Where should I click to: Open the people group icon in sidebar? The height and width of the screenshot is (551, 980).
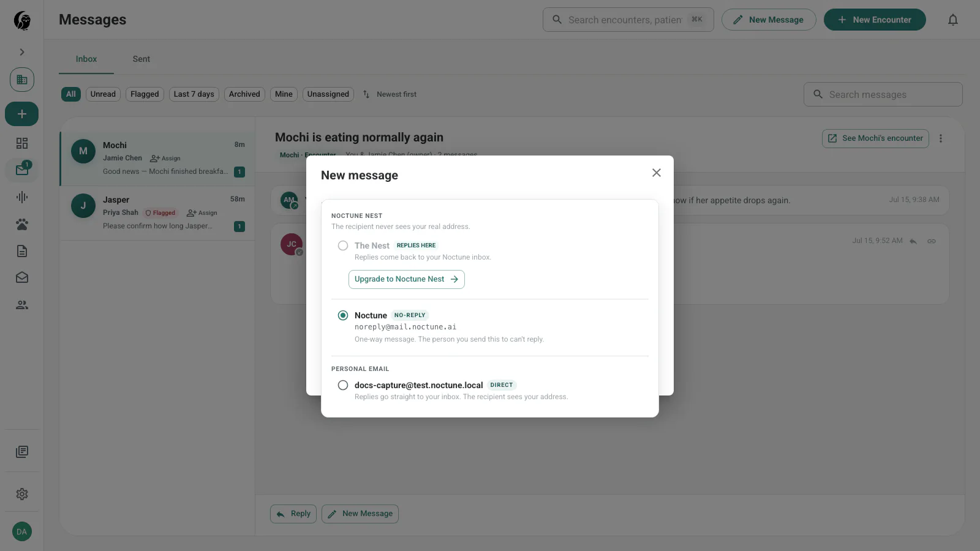click(22, 305)
